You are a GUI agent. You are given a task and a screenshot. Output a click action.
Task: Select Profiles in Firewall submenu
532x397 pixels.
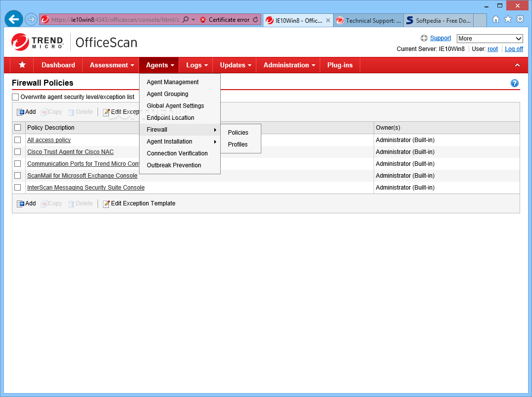pos(241,144)
